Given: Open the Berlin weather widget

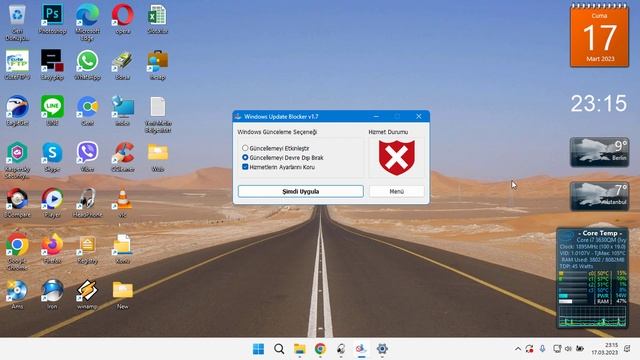Looking at the screenshot, I should click(x=599, y=152).
